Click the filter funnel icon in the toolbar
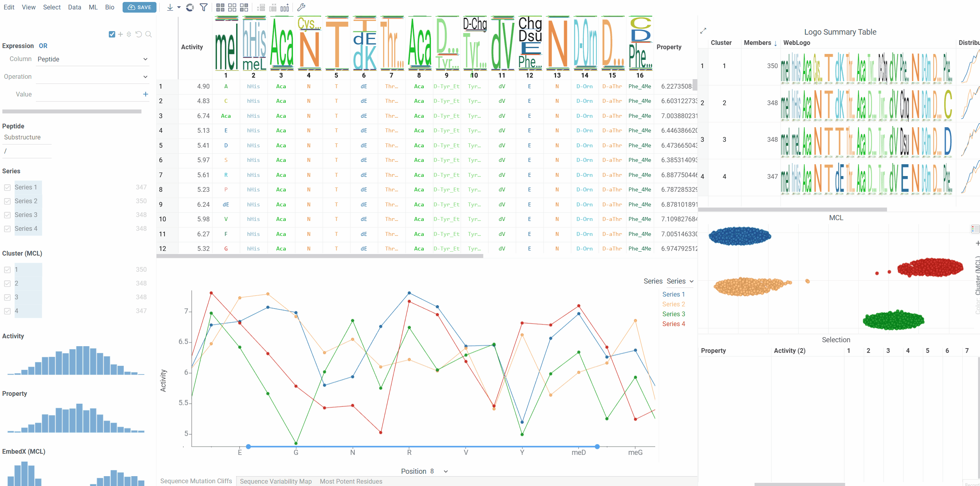 203,7
